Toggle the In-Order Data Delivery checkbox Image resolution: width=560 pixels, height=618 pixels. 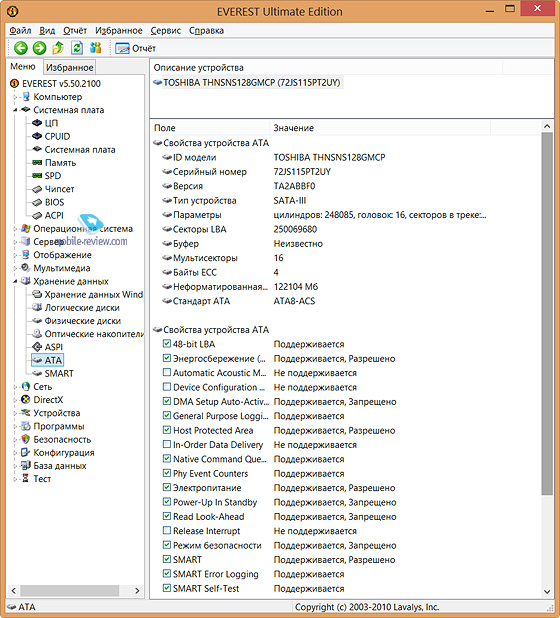(x=167, y=444)
